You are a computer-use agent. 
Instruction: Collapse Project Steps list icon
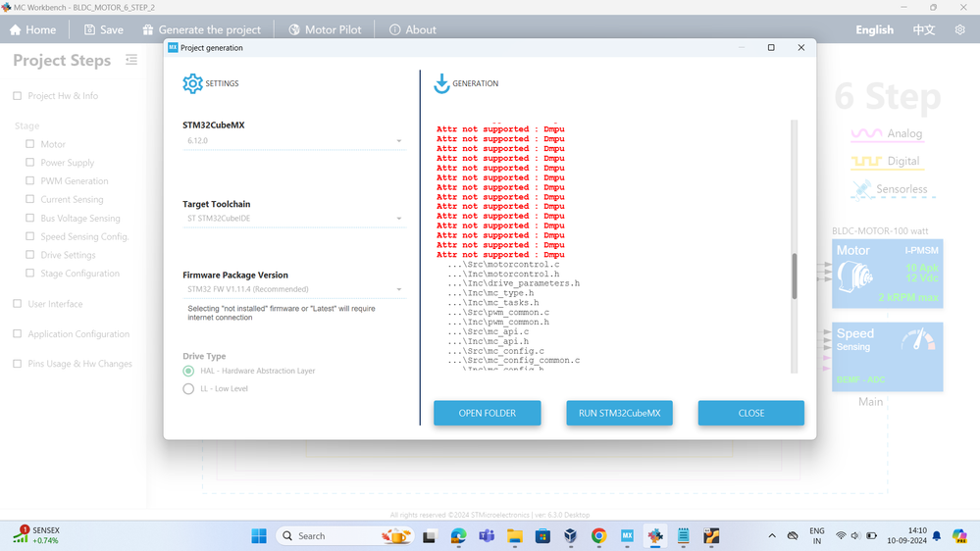pyautogui.click(x=131, y=60)
